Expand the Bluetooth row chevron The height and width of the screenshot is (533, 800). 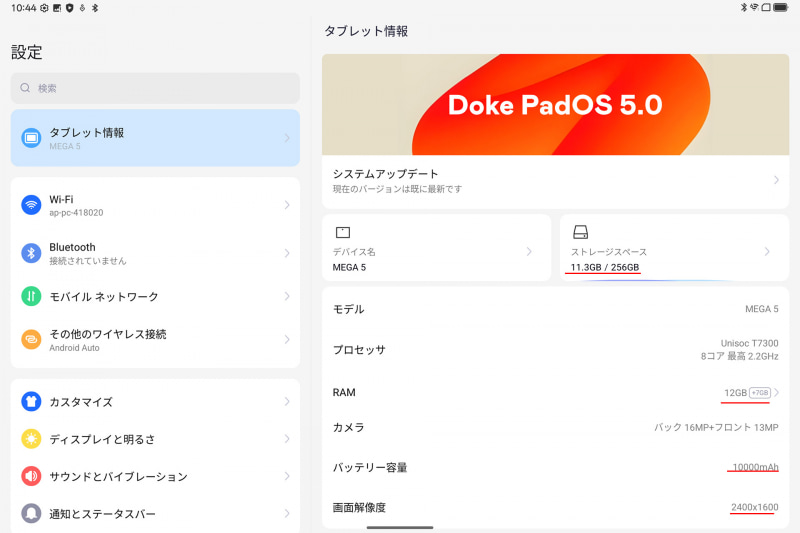click(x=287, y=253)
